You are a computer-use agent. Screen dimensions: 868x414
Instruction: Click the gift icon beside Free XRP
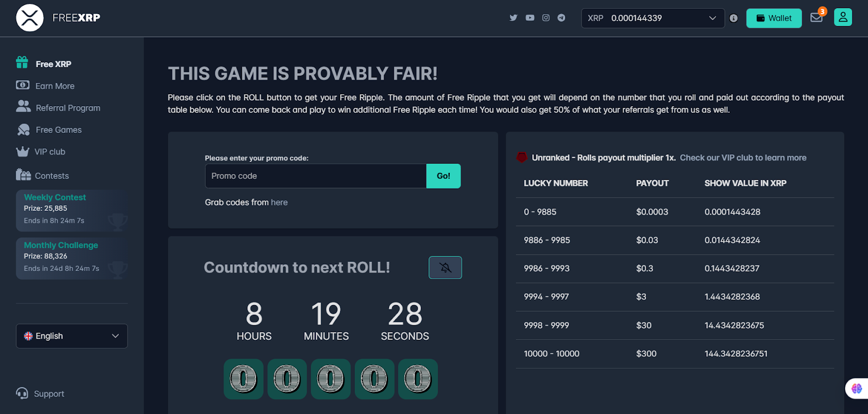click(x=22, y=62)
